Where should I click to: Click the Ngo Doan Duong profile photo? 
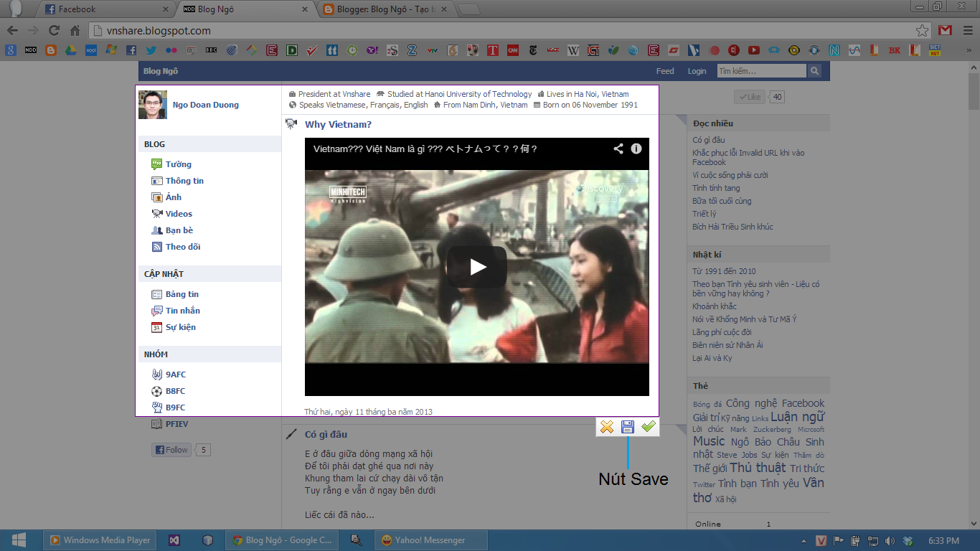point(153,105)
